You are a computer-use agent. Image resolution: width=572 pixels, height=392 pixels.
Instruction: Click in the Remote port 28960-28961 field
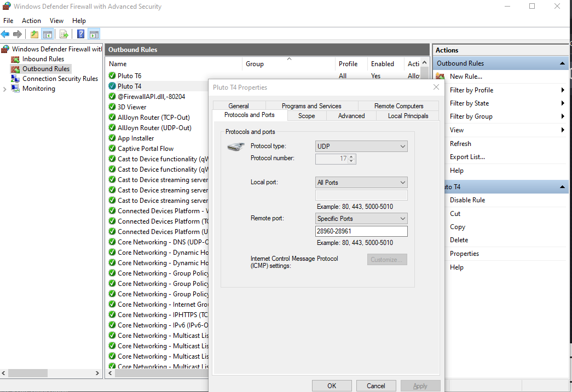361,231
